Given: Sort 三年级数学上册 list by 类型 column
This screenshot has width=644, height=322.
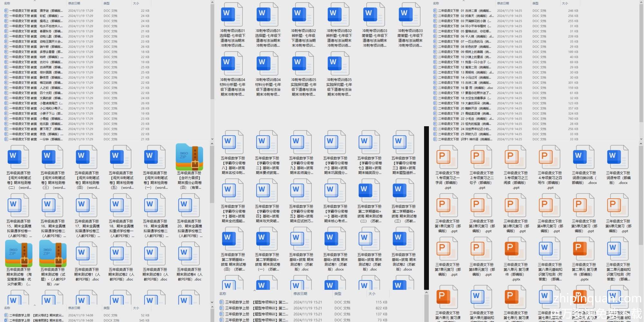Looking at the screenshot, I should click(x=338, y=294).
